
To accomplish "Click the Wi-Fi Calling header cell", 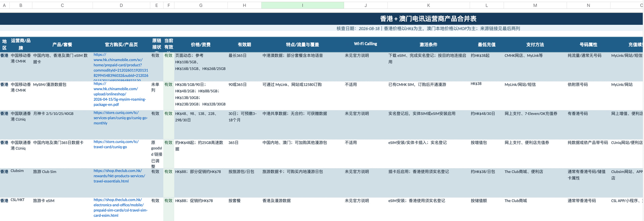I will tap(366, 44).
